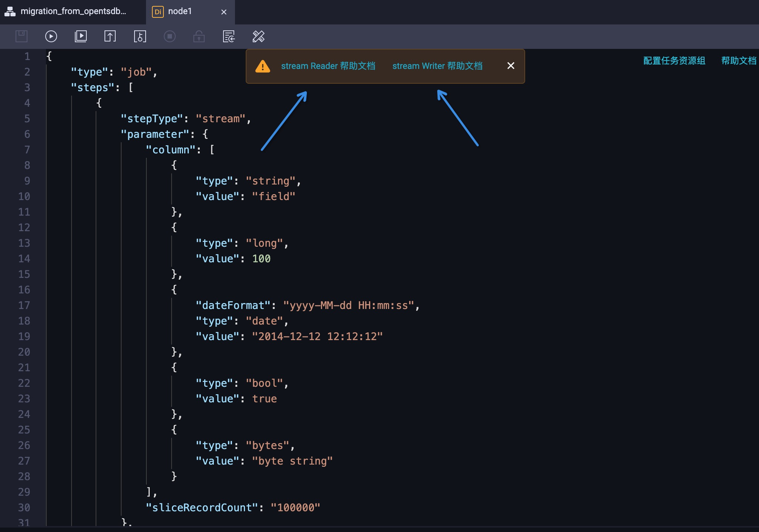Click the "long" type value
This screenshot has width=759, height=532.
[264, 243]
